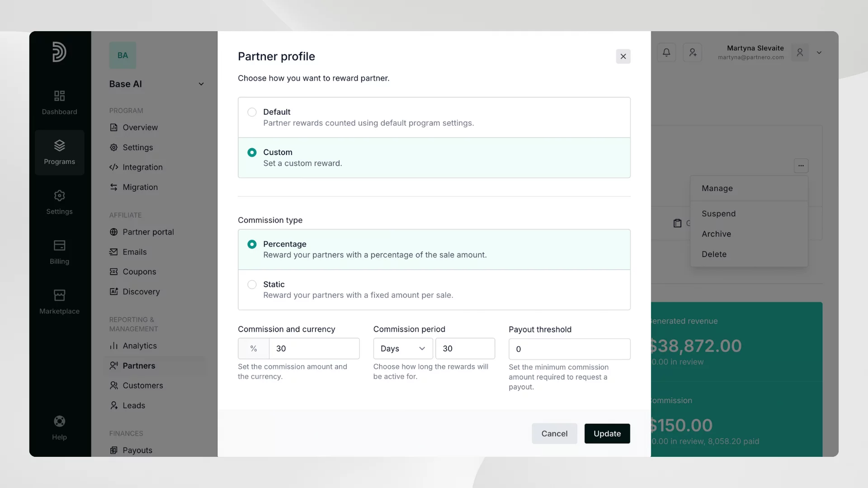Select Archive in the Manage menu

coord(716,234)
